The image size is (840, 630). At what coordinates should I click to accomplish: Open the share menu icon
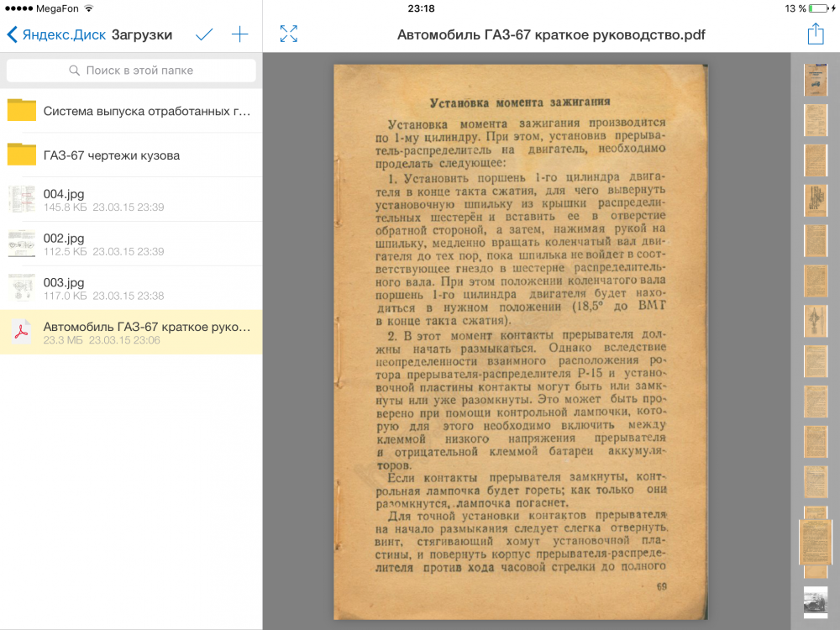point(815,34)
